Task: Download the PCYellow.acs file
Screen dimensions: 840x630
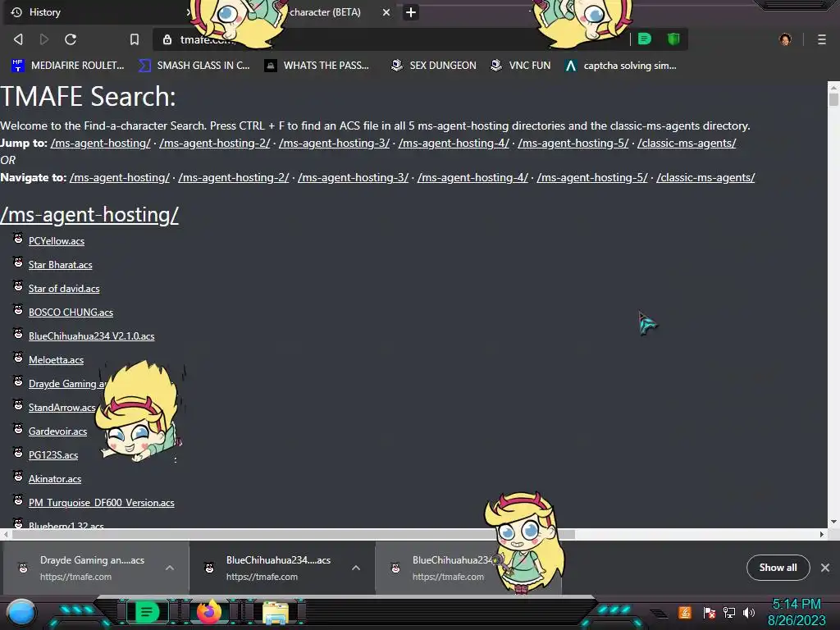Action: click(57, 241)
